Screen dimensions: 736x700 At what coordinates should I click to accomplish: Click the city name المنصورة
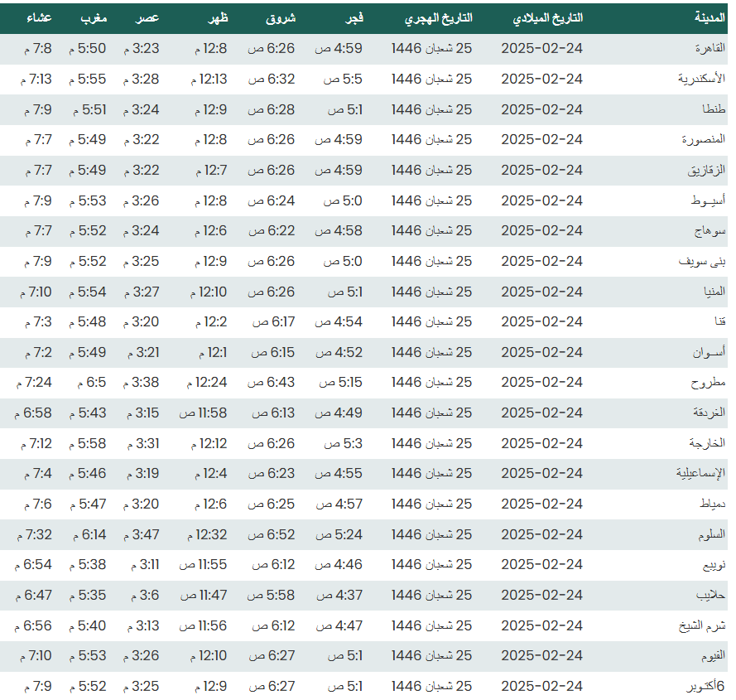704,139
